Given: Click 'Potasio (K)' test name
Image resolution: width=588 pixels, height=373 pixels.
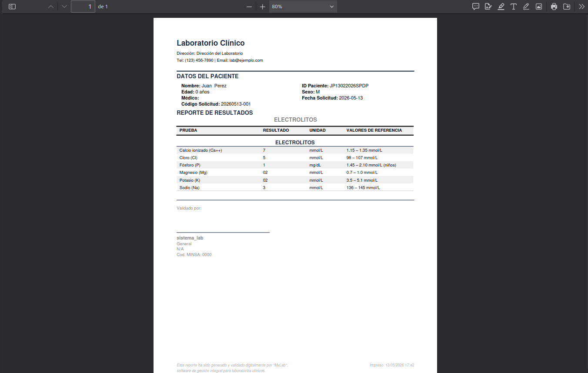Looking at the screenshot, I should click(x=190, y=180).
